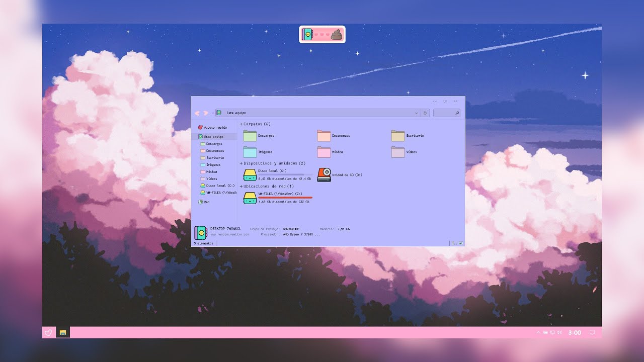Open the Música folder in main pane
Image resolution: width=644 pixels, height=362 pixels.
324,152
